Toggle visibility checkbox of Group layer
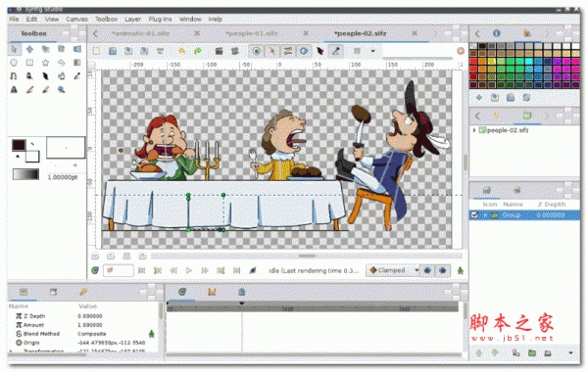The image size is (588, 372). (x=474, y=215)
